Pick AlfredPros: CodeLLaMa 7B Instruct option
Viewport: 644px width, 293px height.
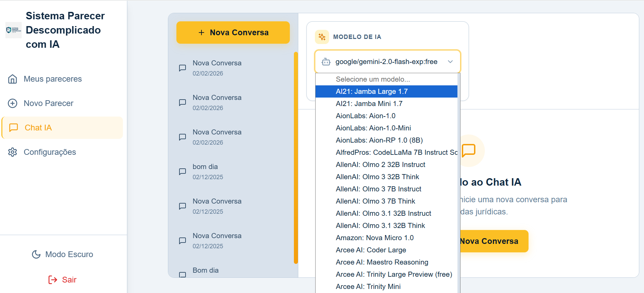point(386,152)
